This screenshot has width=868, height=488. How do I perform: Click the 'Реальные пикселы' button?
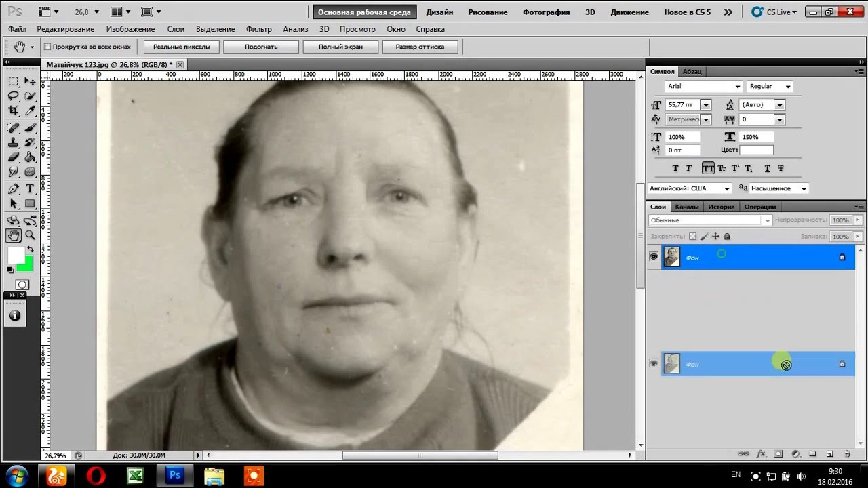[182, 47]
